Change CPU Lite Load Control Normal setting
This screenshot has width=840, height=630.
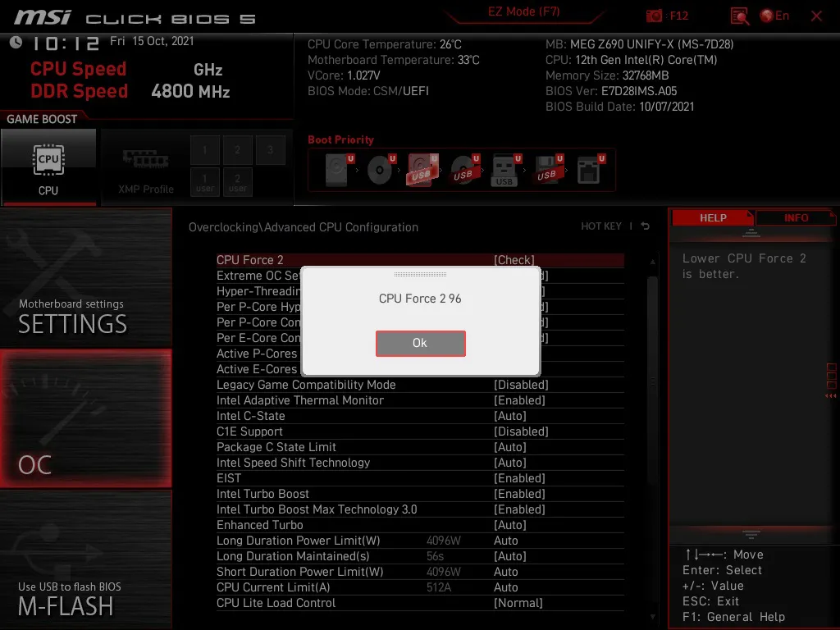[x=518, y=603]
